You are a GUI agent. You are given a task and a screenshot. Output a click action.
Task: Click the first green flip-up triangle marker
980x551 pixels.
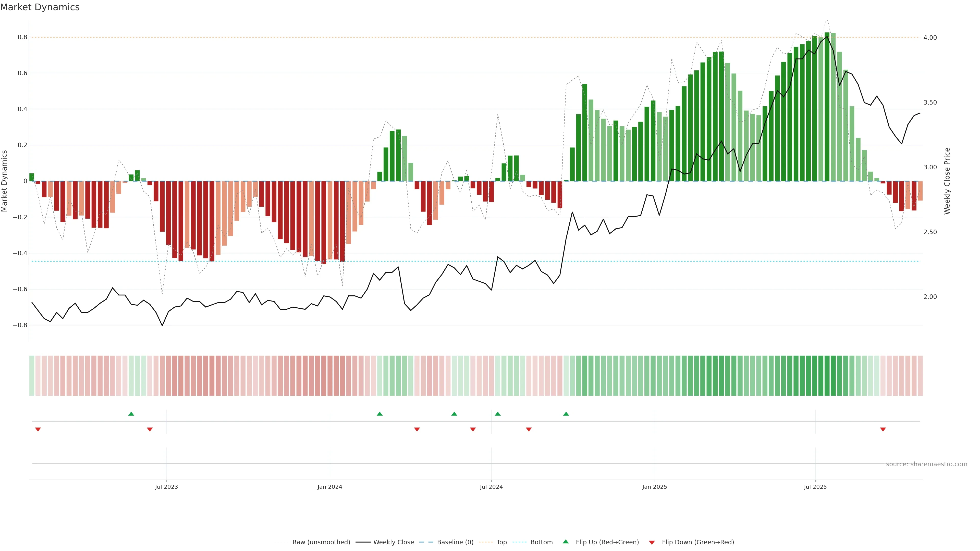131,414
